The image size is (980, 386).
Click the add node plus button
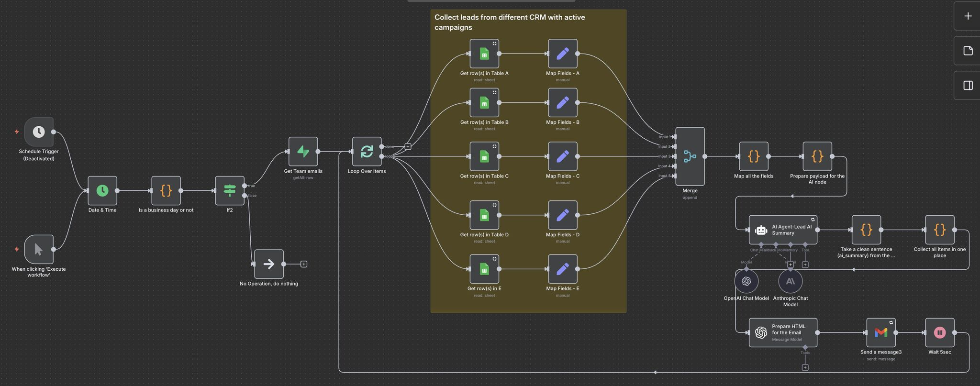click(968, 16)
